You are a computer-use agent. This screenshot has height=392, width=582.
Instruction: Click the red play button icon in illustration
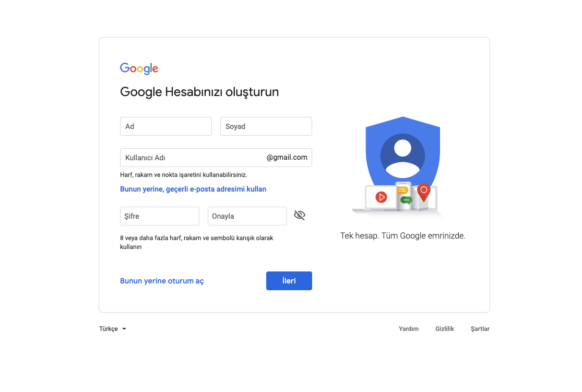click(381, 197)
